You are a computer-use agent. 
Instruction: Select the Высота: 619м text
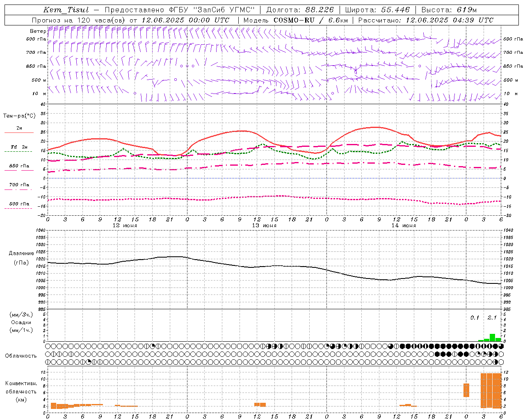[449, 10]
